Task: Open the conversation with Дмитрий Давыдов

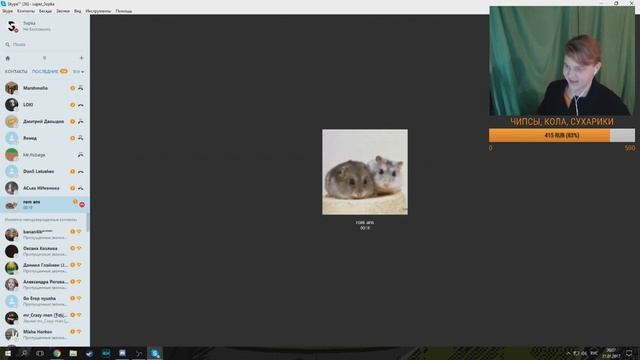Action: click(x=45, y=121)
